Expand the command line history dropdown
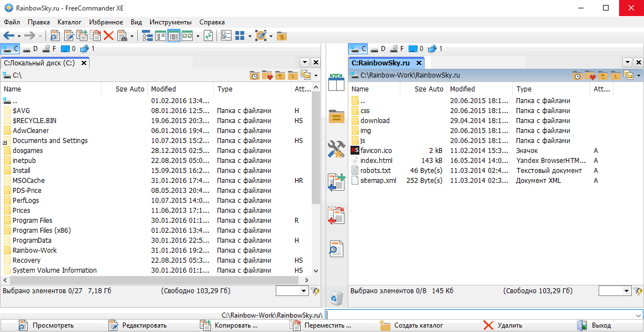Viewport: 644px width, 332px height. pyautogui.click(x=639, y=315)
